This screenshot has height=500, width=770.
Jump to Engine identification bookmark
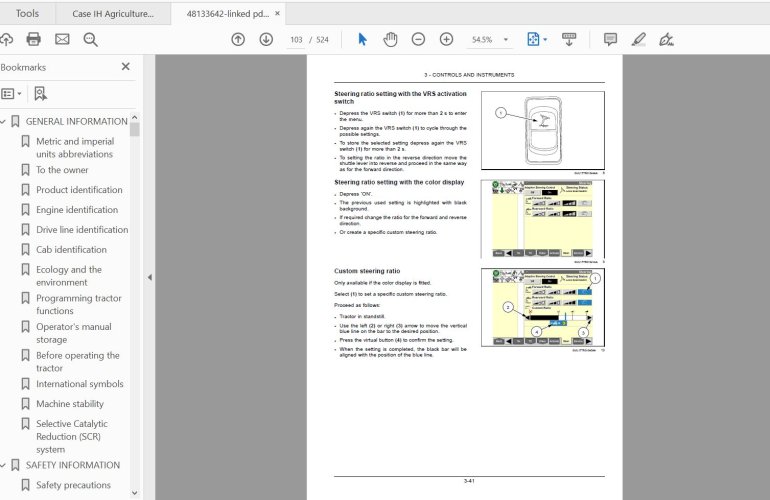(77, 210)
